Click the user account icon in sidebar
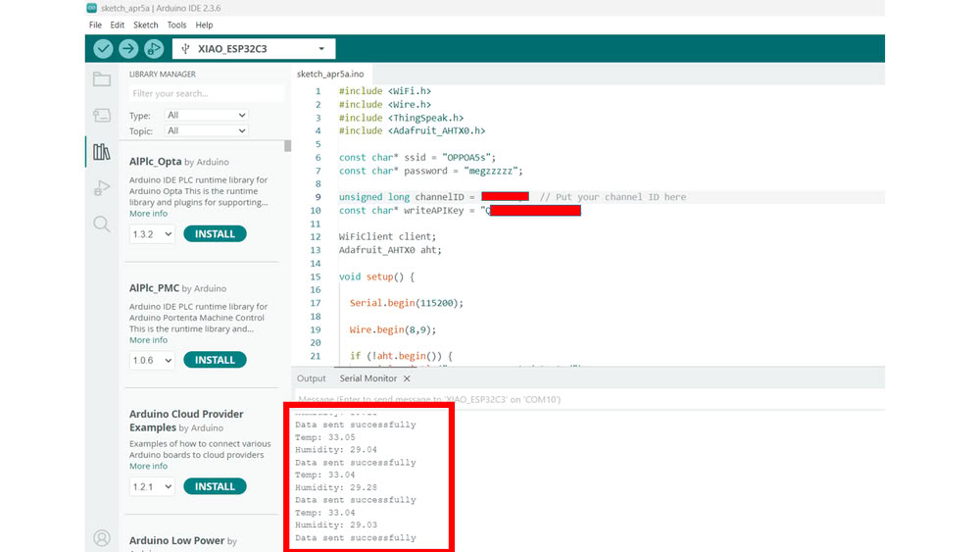Viewport: 980px width, 552px height. (x=102, y=537)
